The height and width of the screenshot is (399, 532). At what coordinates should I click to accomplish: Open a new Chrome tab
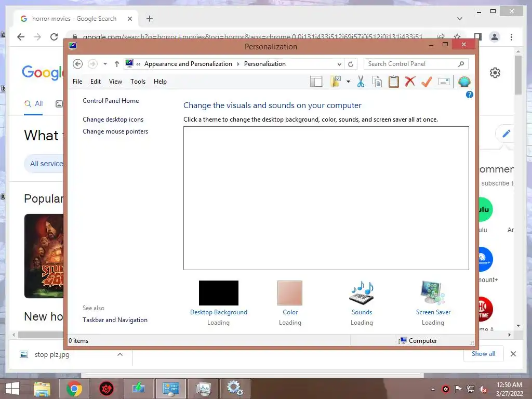pyautogui.click(x=150, y=19)
